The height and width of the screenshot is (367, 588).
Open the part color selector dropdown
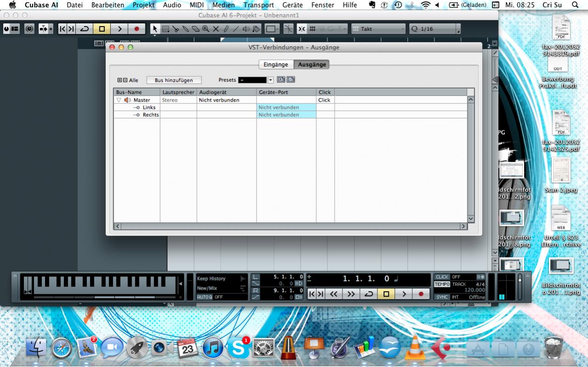tap(273, 28)
